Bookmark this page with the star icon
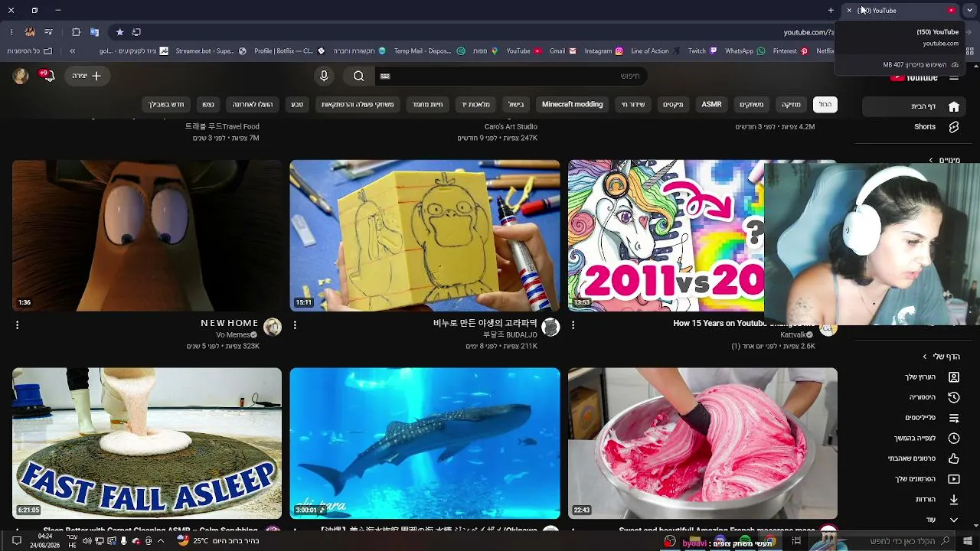Image resolution: width=980 pixels, height=551 pixels. (119, 32)
